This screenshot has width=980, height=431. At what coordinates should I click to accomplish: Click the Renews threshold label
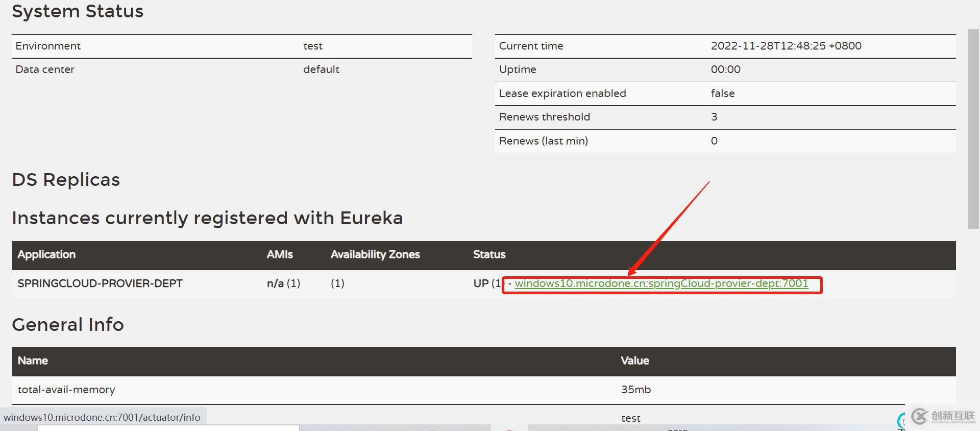[x=544, y=117]
